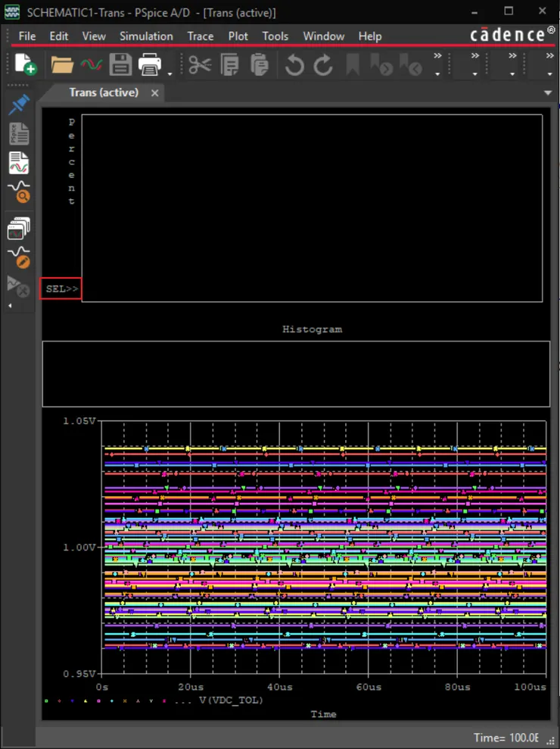The width and height of the screenshot is (560, 749).
Task: Click the Redo arrow icon
Action: pyautogui.click(x=323, y=66)
